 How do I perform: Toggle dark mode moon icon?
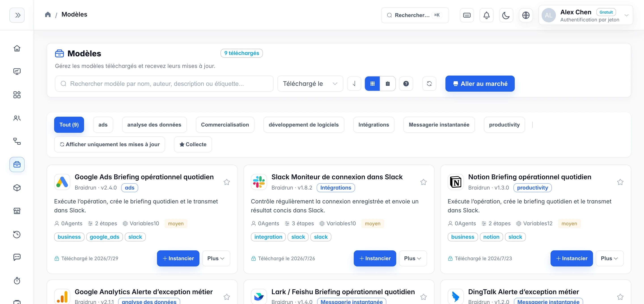tap(506, 15)
